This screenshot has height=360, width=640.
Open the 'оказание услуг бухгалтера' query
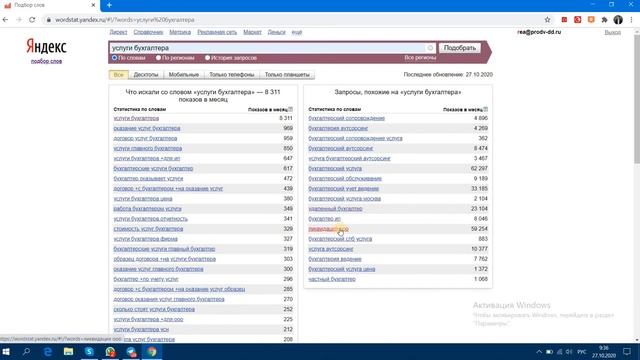tap(147, 128)
